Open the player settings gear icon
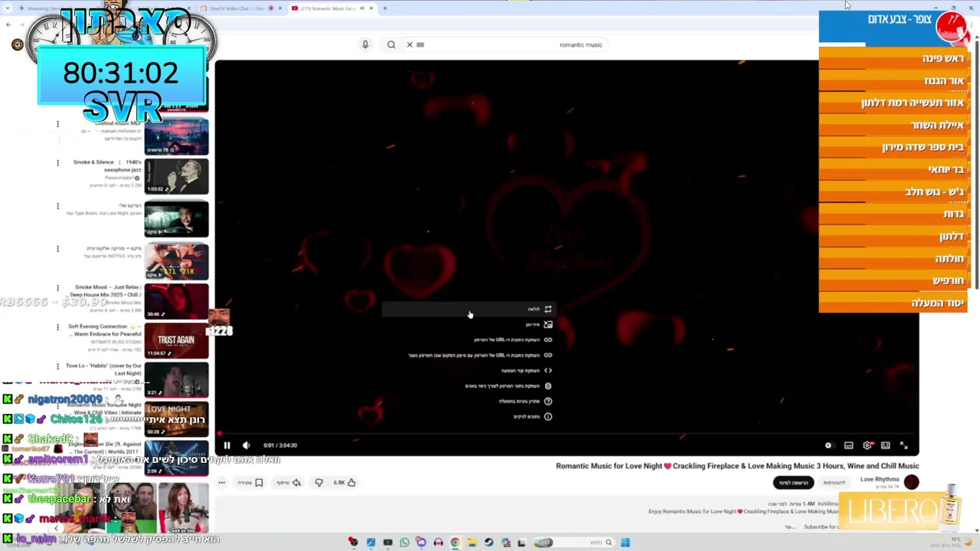 (x=867, y=445)
